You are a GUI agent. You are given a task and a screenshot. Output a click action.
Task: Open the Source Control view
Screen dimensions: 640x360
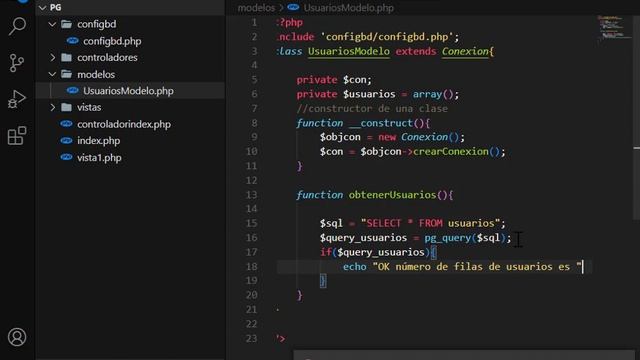coord(17,63)
